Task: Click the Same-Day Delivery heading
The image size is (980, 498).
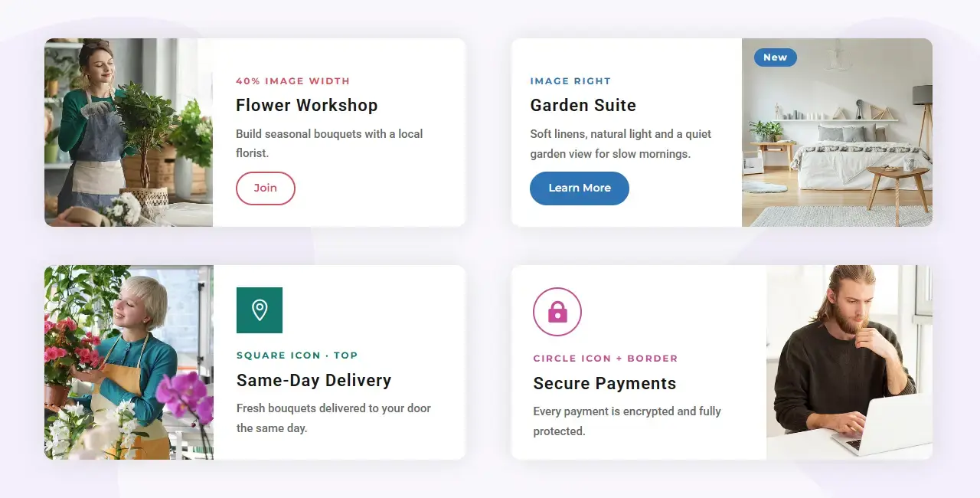Action: point(314,381)
